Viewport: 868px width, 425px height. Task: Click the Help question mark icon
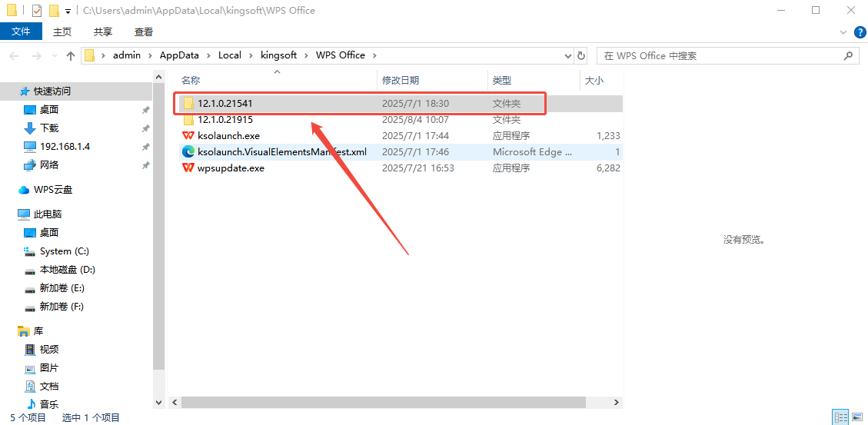pos(860,32)
